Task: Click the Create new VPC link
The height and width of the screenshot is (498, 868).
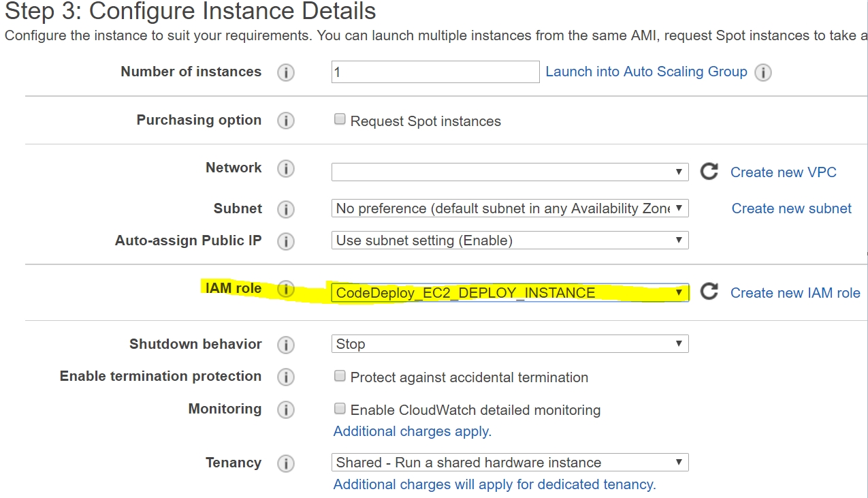Action: pyautogui.click(x=783, y=172)
